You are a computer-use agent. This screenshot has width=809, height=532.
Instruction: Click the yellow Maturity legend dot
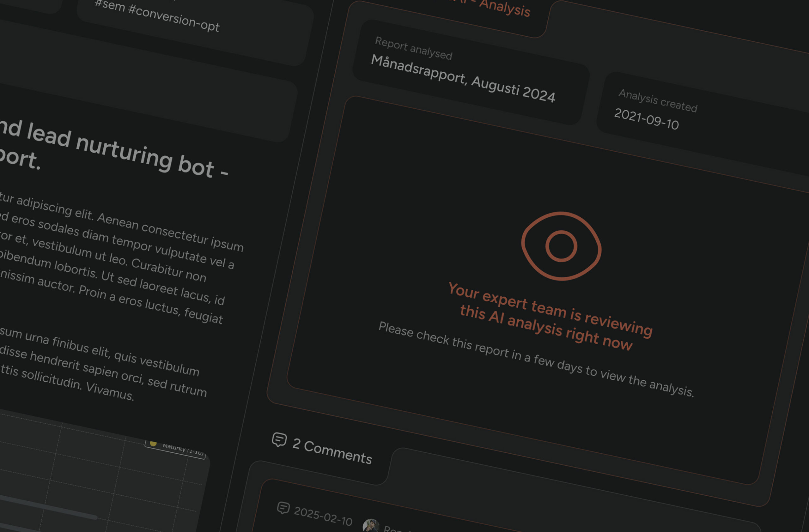[153, 443]
